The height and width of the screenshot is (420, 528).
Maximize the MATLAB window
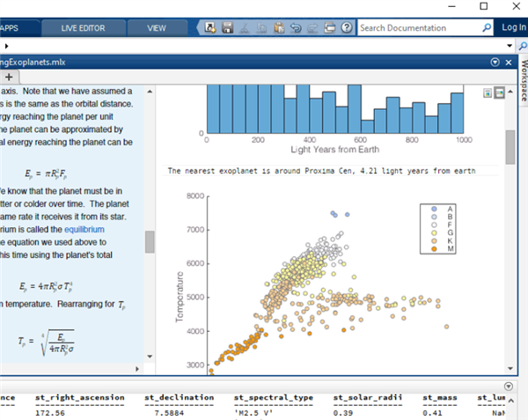[x=483, y=6]
